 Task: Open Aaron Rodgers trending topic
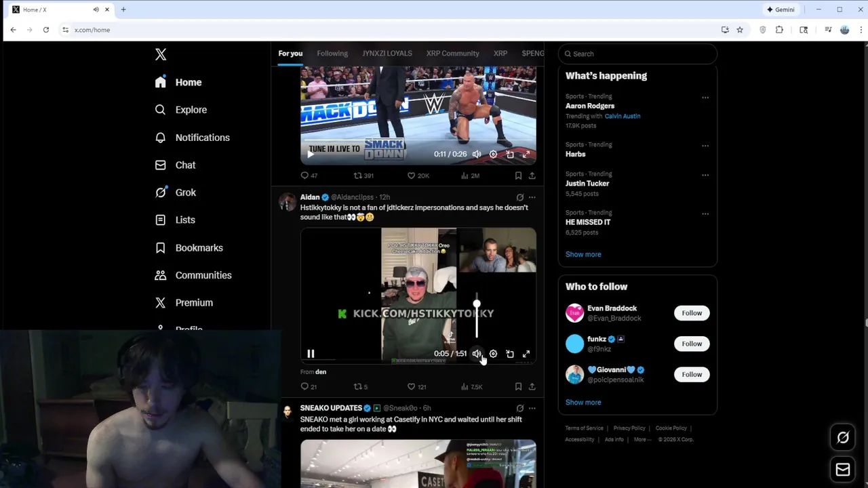[x=590, y=106]
